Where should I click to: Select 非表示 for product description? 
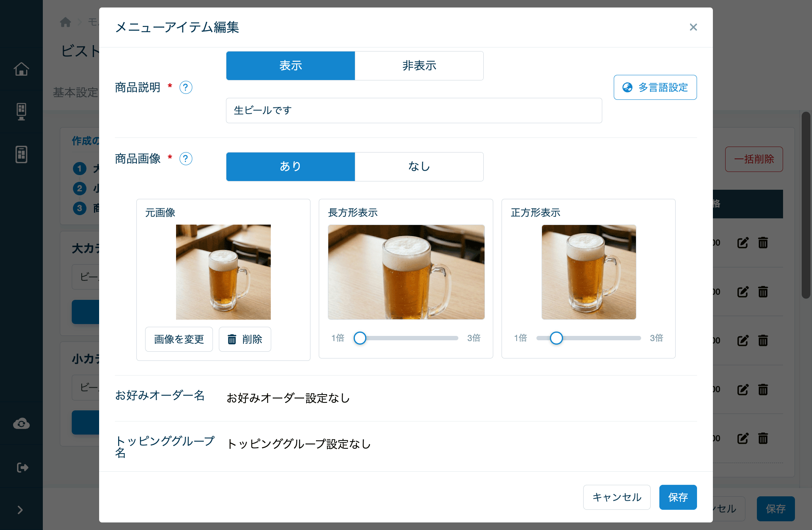[x=419, y=66]
